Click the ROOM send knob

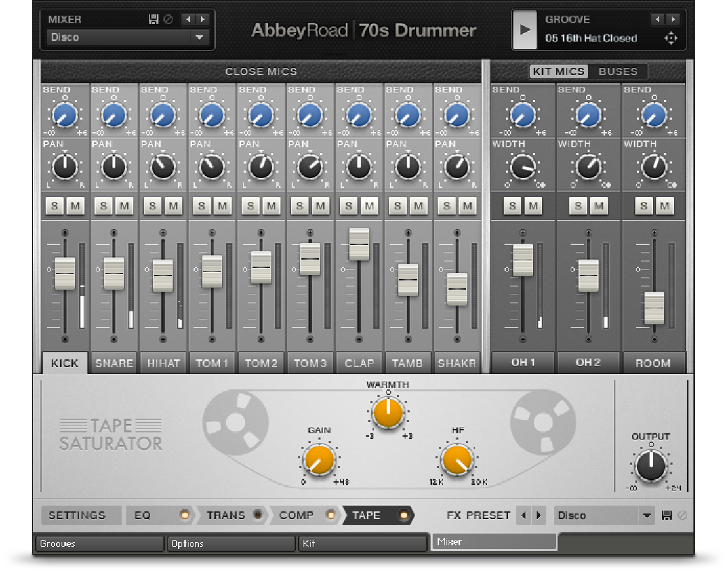click(x=654, y=115)
